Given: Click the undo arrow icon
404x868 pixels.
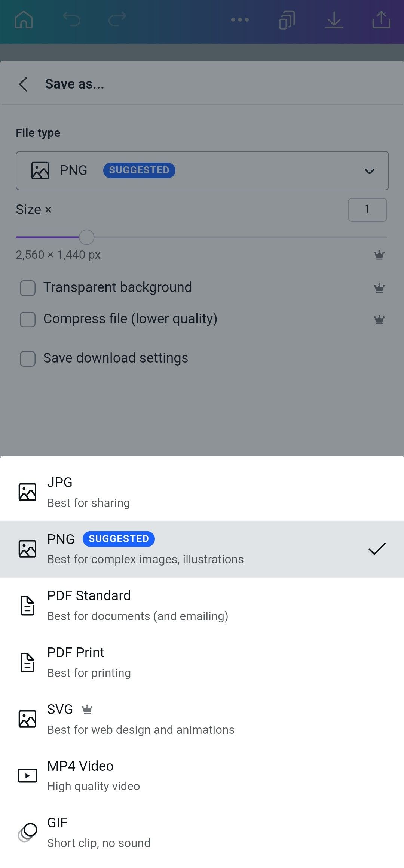Looking at the screenshot, I should (x=71, y=19).
